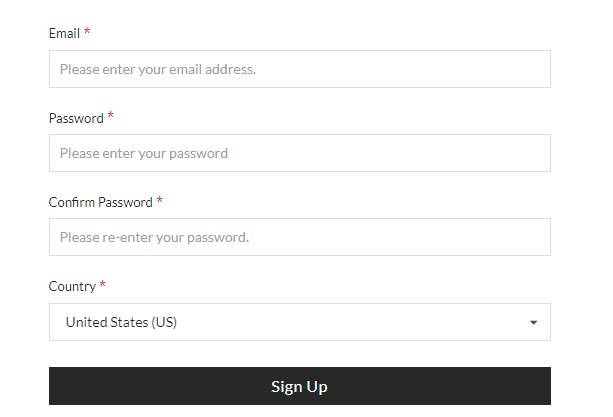The height and width of the screenshot is (417, 613).
Task: Click the Email address input field
Action: click(x=299, y=69)
